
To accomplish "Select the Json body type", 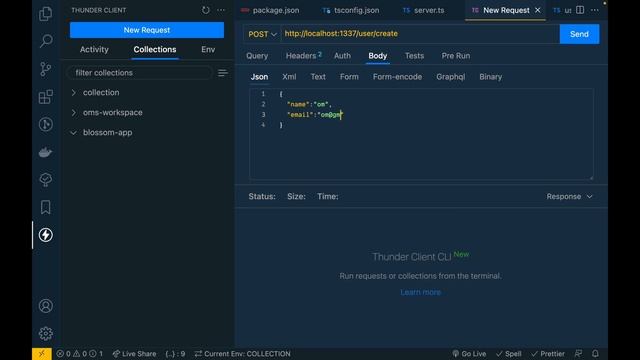I will pyautogui.click(x=259, y=77).
